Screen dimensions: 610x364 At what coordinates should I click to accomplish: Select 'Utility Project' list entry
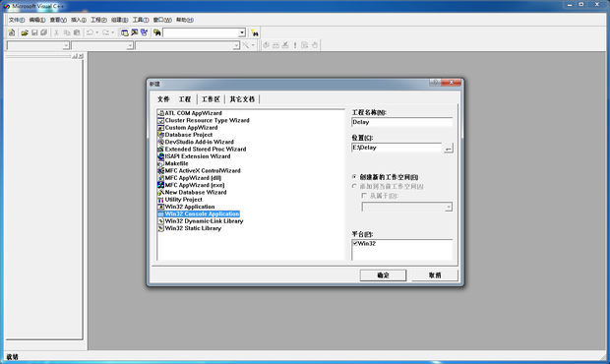tap(180, 200)
